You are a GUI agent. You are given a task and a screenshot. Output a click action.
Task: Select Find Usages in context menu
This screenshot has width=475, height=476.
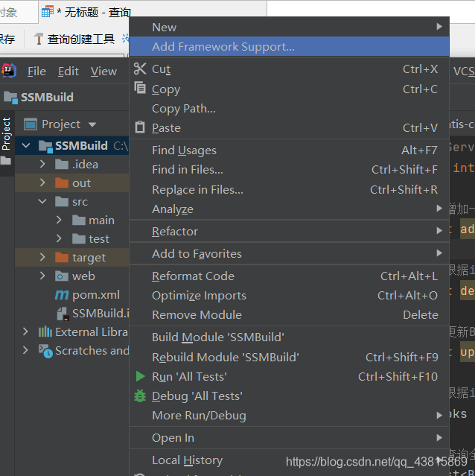pos(289,150)
